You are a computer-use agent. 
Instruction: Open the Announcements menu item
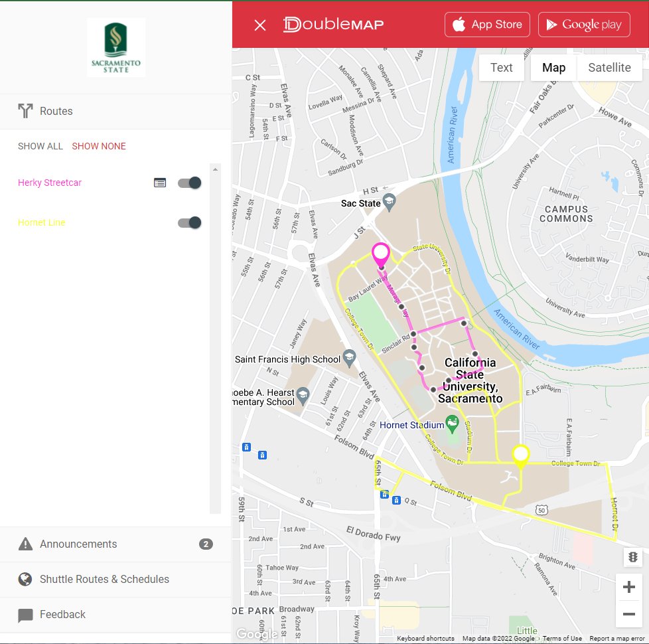coord(115,544)
